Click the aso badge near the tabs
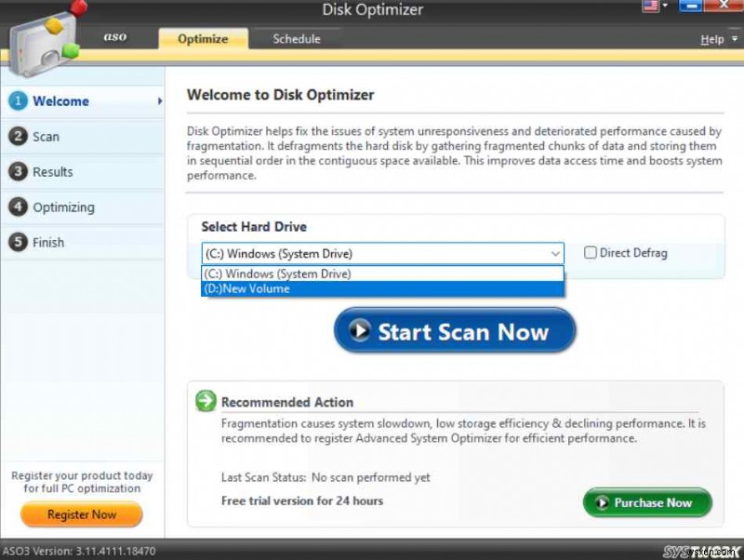The image size is (744, 560). [x=117, y=38]
